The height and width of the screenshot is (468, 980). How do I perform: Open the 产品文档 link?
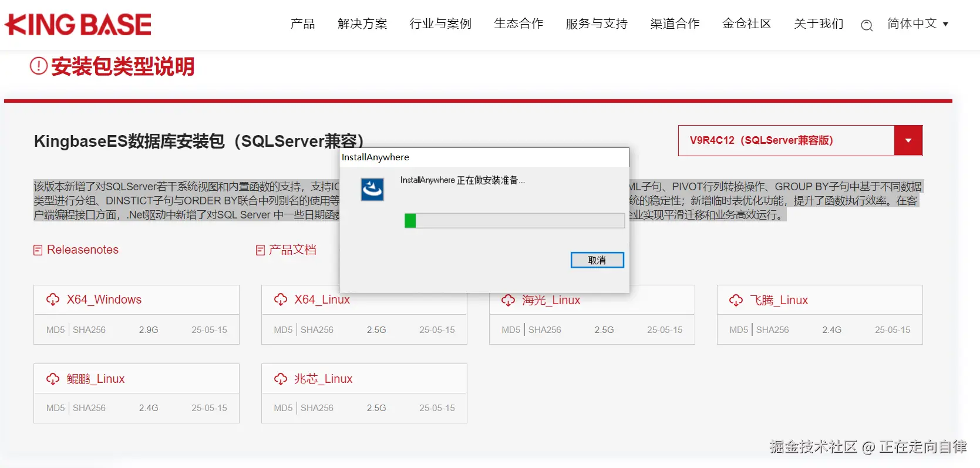(x=292, y=250)
